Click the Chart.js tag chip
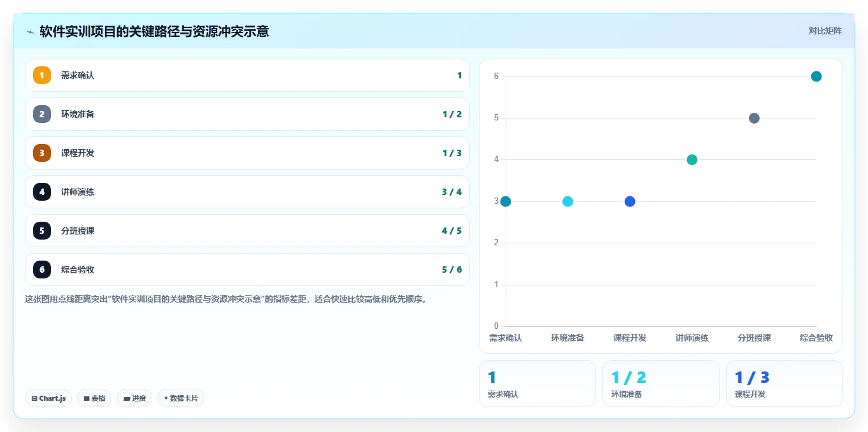868x432 pixels. click(x=49, y=398)
